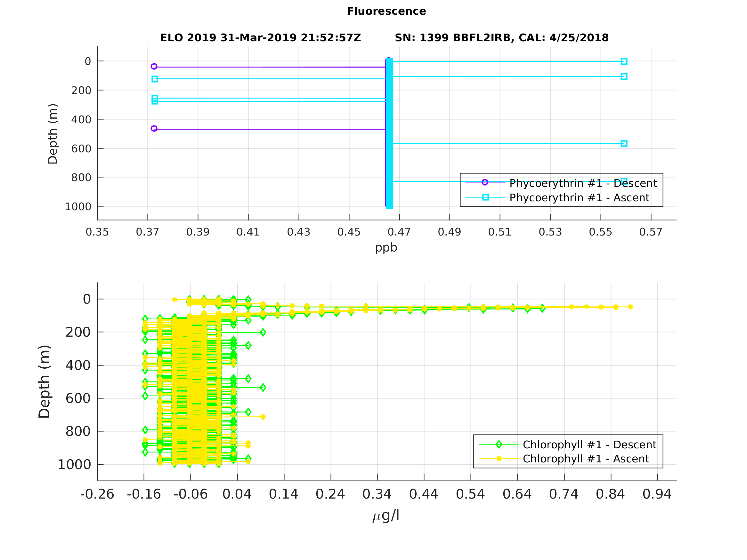Click the 'ppb' x-axis label
This screenshot has width=747, height=560.
point(386,248)
